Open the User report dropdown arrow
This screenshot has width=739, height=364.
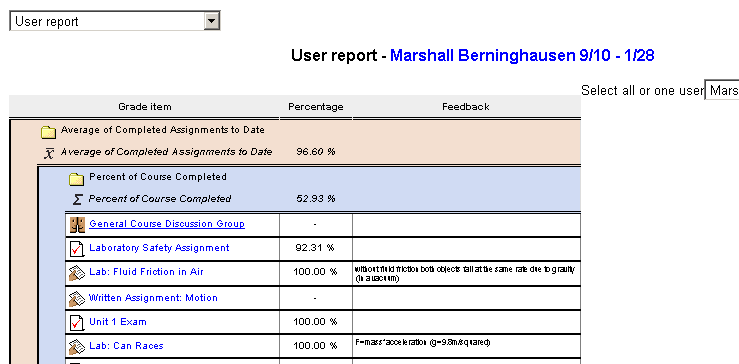pyautogui.click(x=212, y=21)
